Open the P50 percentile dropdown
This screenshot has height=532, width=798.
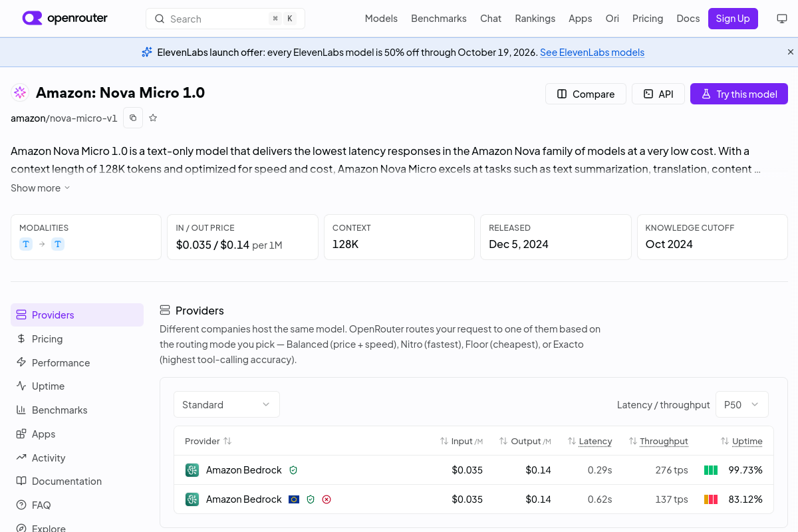click(742, 404)
